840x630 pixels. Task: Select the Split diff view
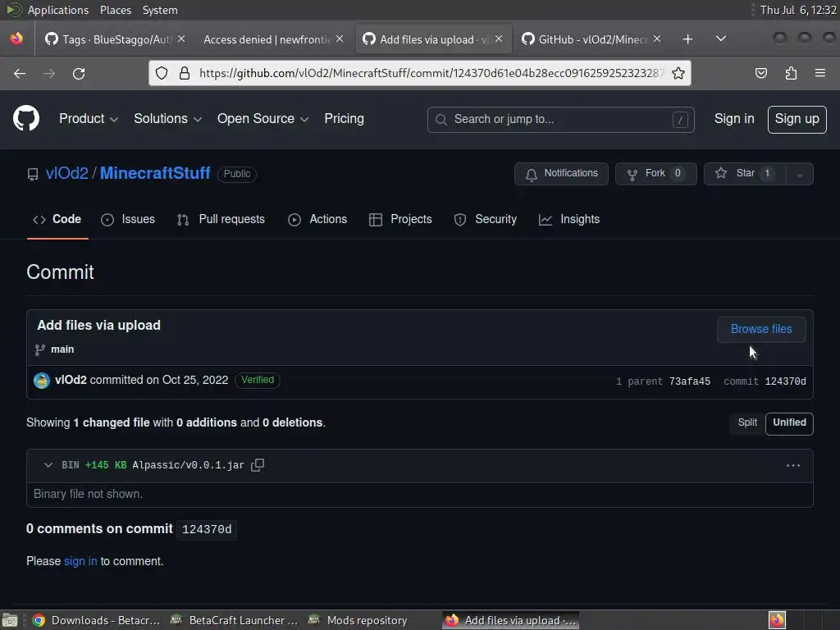747,422
